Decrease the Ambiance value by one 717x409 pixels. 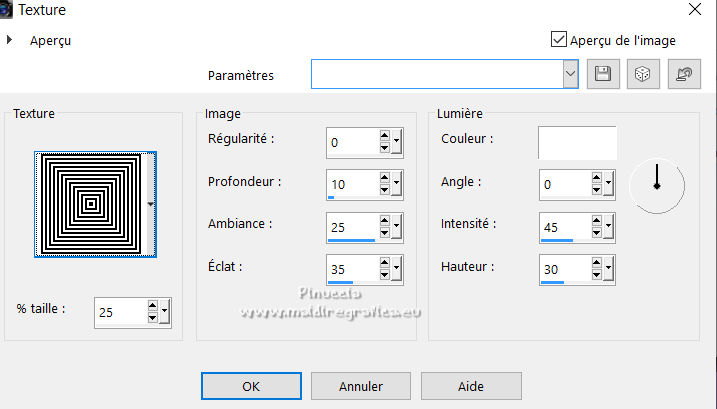(x=384, y=233)
